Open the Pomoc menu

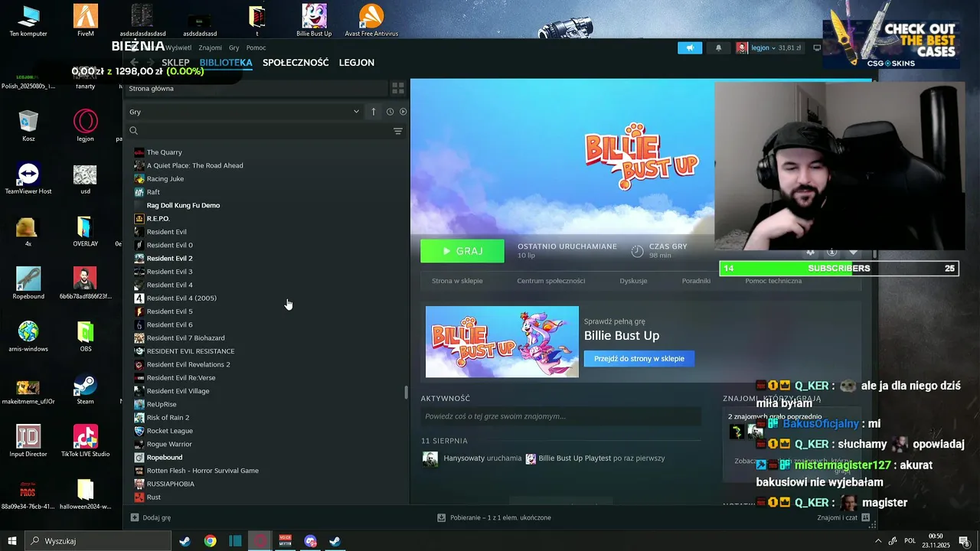pyautogui.click(x=256, y=47)
